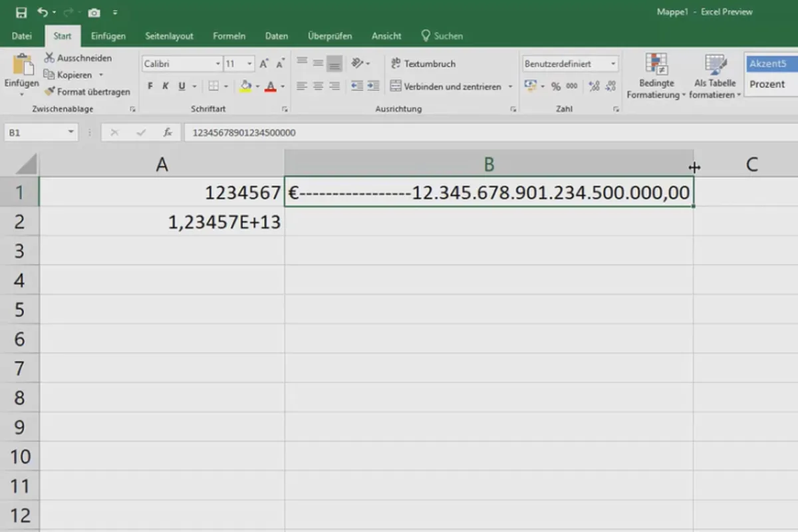The image size is (798, 532).
Task: Open the Formeln tab
Action: tap(229, 36)
